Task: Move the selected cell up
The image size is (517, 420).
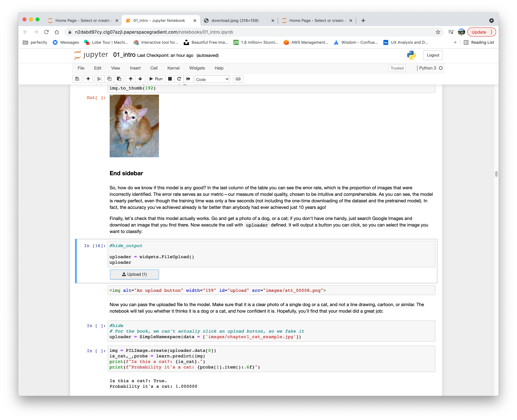Action: [131, 79]
